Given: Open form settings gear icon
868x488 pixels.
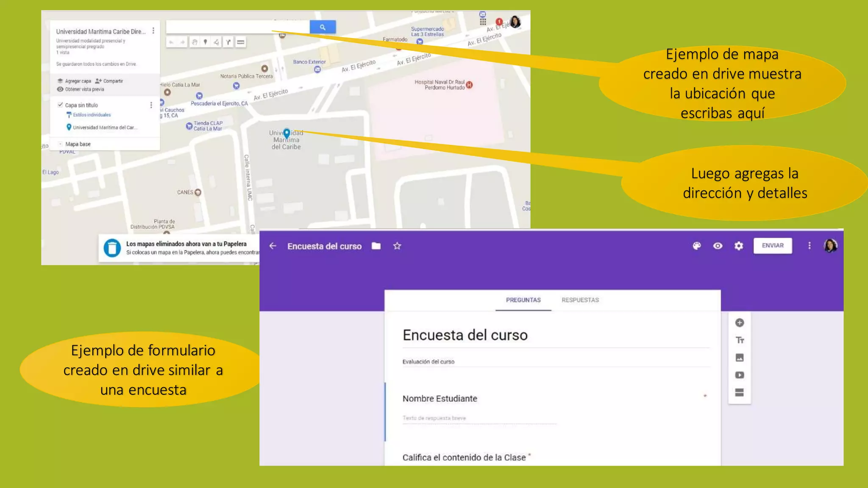Looking at the screenshot, I should click(739, 246).
